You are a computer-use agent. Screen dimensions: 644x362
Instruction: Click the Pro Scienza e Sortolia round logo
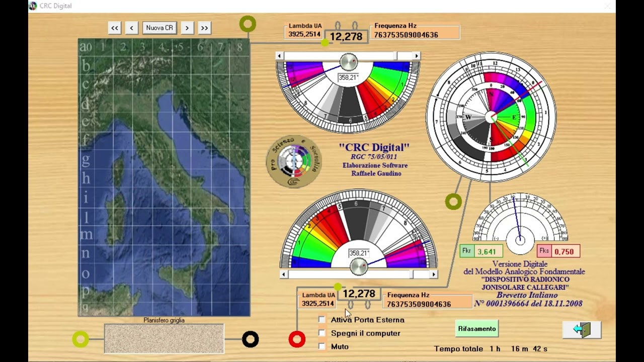click(294, 161)
